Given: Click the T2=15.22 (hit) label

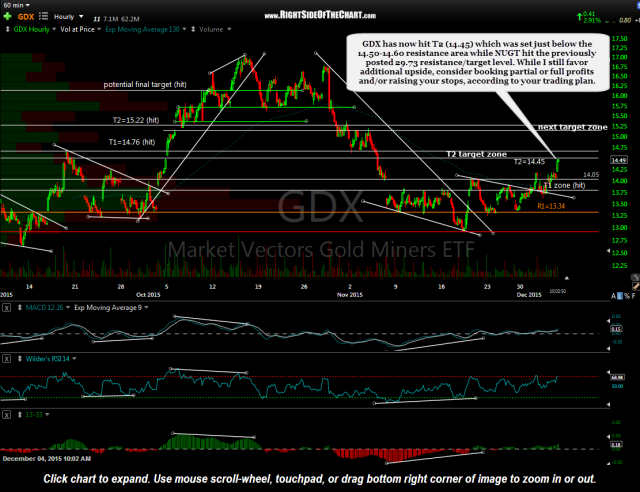Looking at the screenshot, I should click(136, 120).
